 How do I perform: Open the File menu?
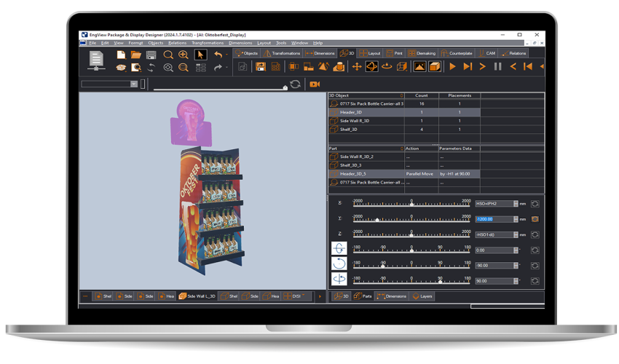tap(92, 43)
